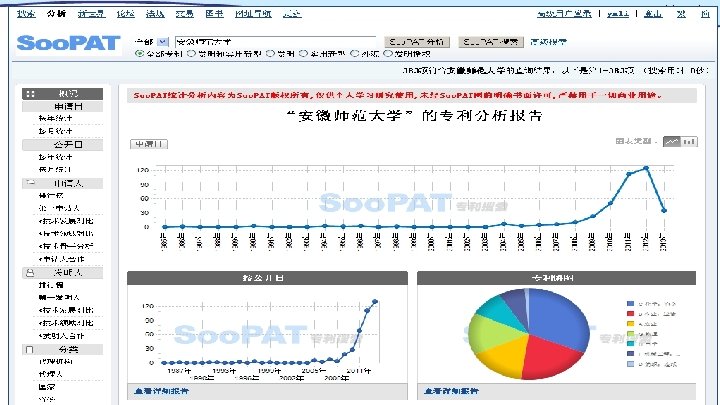Click the 退出 link at top right
720x405 pixels.
[x=653, y=14]
